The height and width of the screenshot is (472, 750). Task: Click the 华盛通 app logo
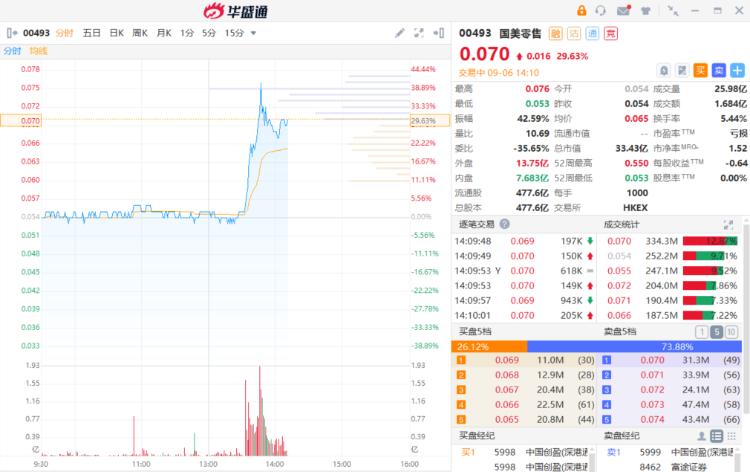235,11
